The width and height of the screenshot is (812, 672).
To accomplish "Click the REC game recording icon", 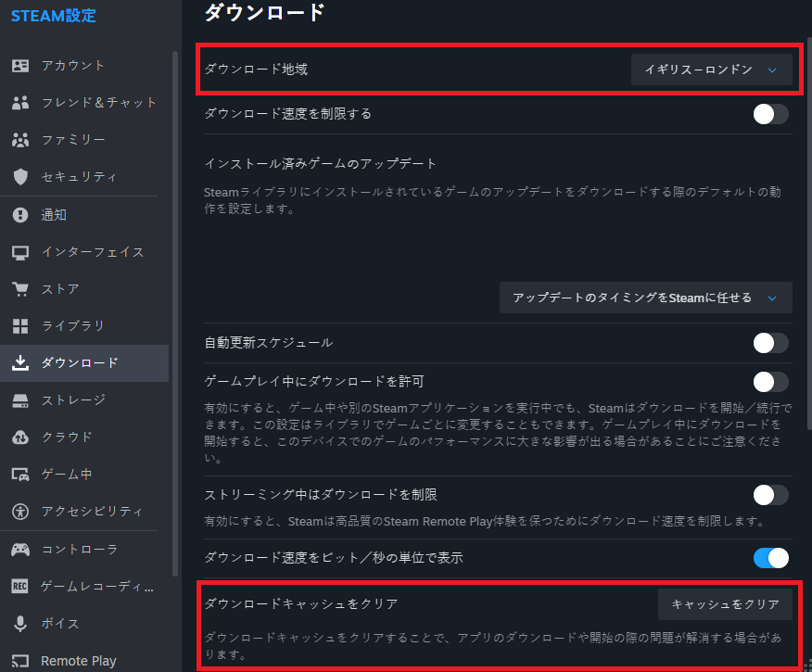I will point(20,586).
